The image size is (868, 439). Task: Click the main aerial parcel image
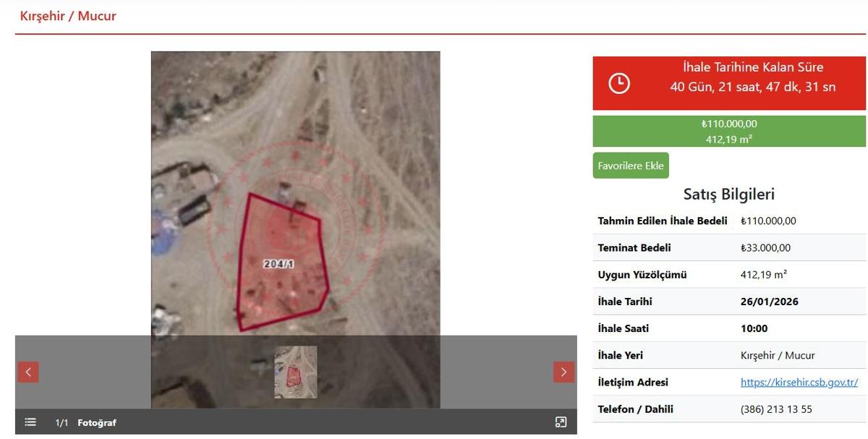click(295, 193)
